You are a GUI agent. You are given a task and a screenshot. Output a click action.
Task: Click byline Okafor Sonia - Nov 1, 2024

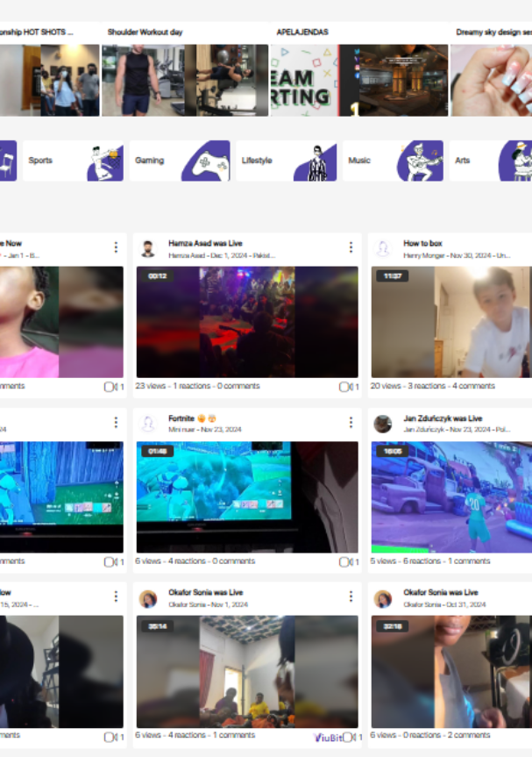click(x=208, y=604)
